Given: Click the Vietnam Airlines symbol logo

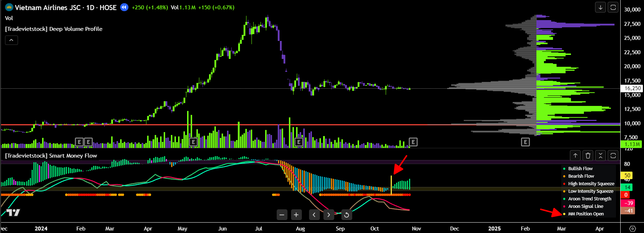Looking at the screenshot, I should pos(9,7).
